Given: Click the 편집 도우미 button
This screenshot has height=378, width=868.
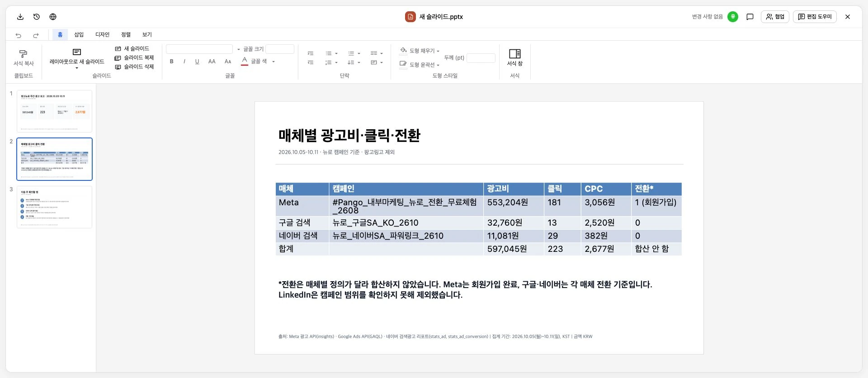Looking at the screenshot, I should pyautogui.click(x=815, y=17).
